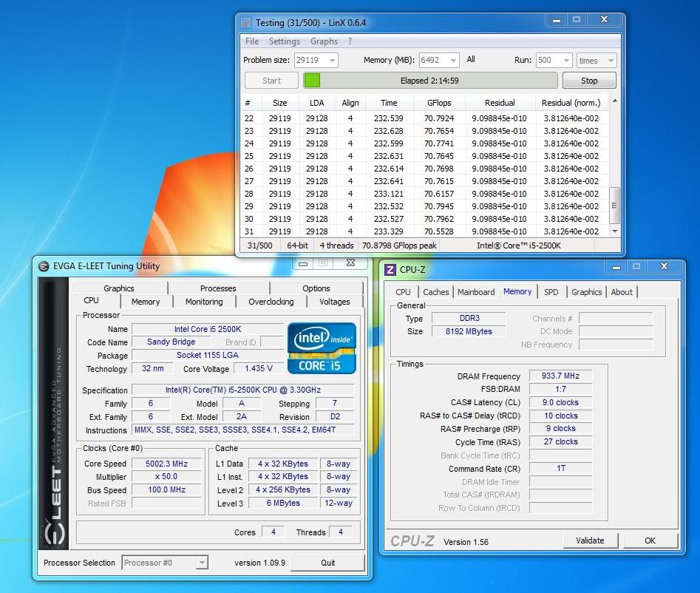Open the Processor Selection dropdown
This screenshot has height=593, width=700.
click(203, 563)
